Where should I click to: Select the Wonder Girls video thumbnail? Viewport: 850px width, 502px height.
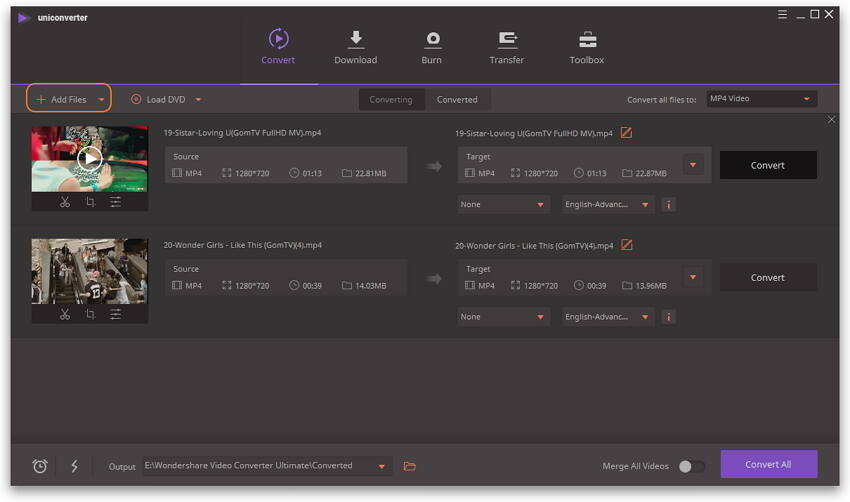point(89,271)
